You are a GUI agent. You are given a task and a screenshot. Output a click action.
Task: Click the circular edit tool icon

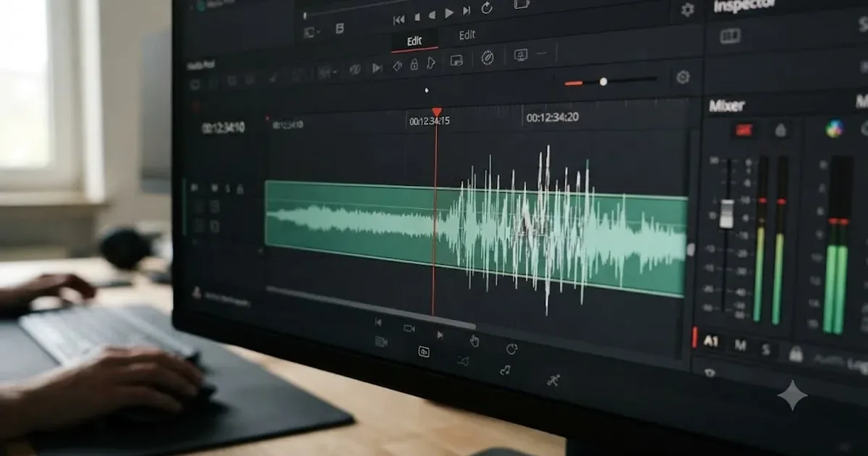click(x=488, y=58)
